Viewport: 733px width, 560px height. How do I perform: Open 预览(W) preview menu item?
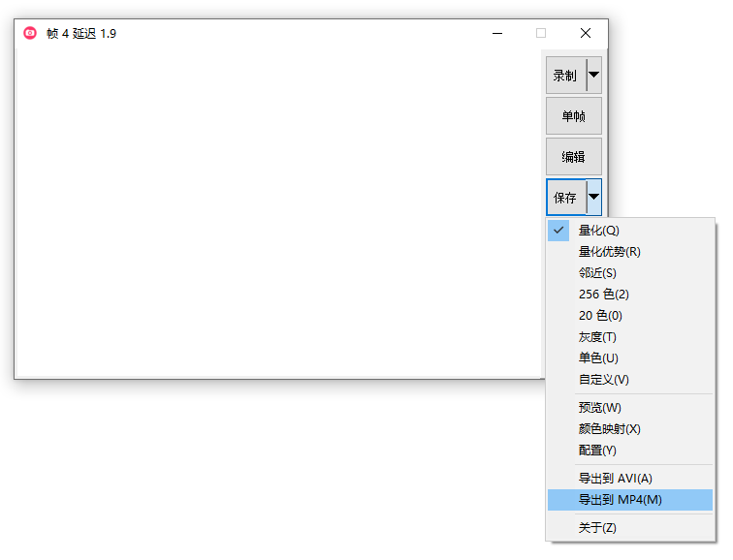click(x=599, y=408)
